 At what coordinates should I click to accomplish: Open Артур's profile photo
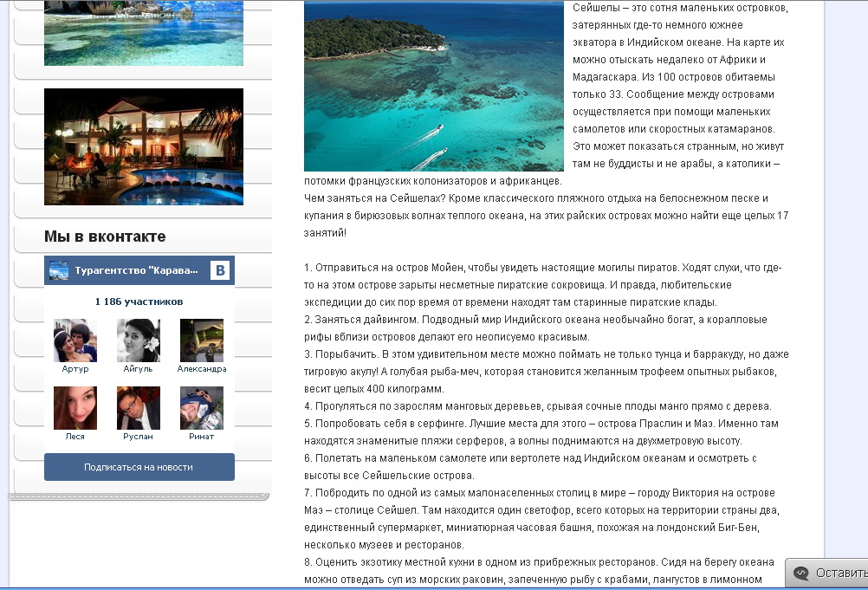tap(75, 340)
